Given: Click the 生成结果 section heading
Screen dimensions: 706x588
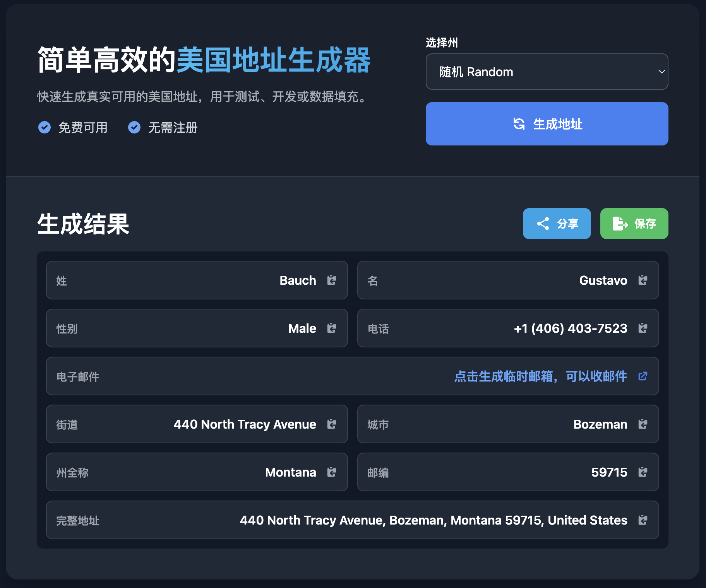Looking at the screenshot, I should click(83, 224).
